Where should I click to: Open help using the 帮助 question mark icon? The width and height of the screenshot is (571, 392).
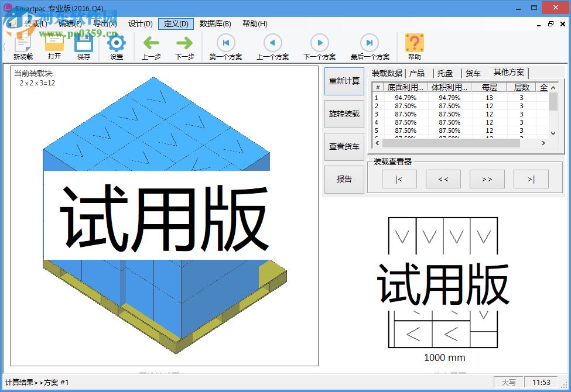414,43
